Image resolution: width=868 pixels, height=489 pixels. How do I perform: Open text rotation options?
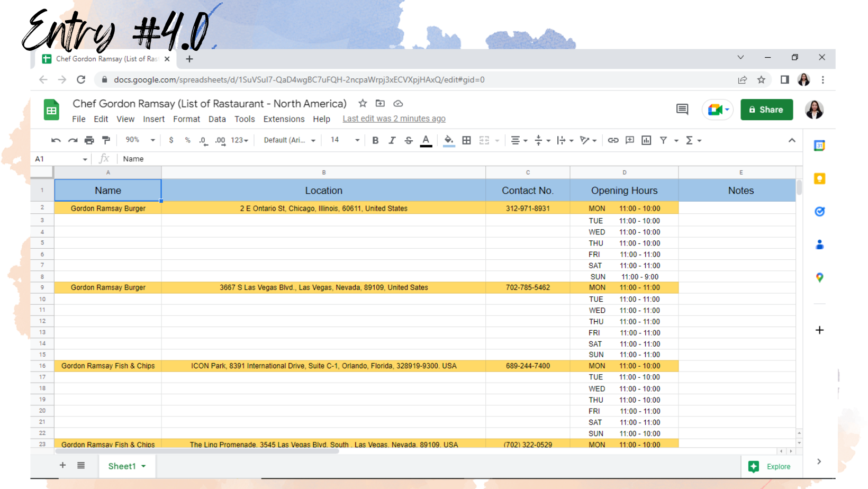pyautogui.click(x=588, y=140)
